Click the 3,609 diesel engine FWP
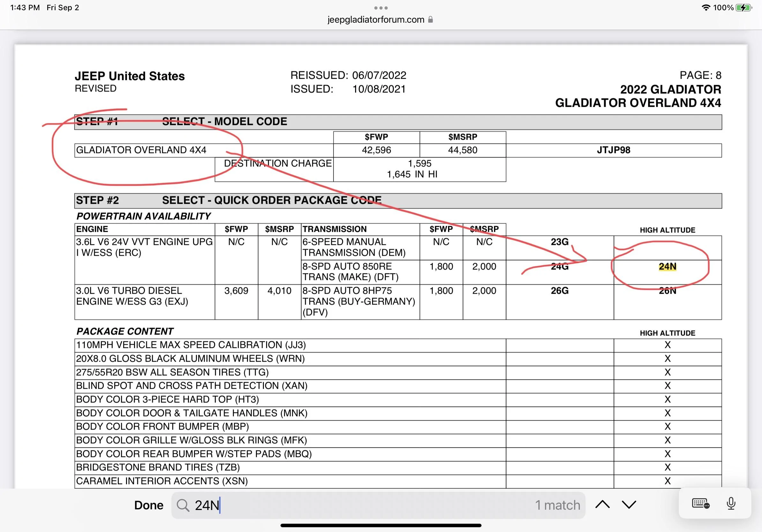The width and height of the screenshot is (762, 532). click(236, 291)
